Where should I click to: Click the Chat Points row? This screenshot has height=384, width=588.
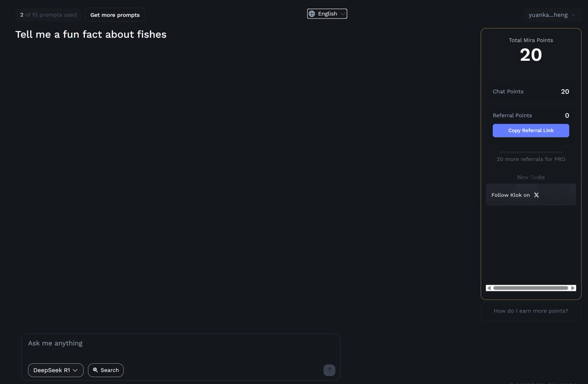531,92
